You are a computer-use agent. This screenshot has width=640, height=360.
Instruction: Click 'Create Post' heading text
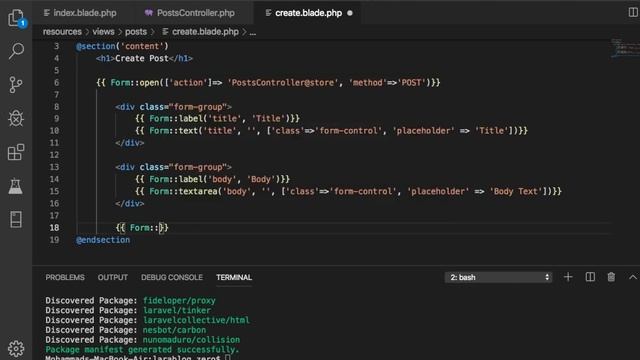pyautogui.click(x=142, y=58)
